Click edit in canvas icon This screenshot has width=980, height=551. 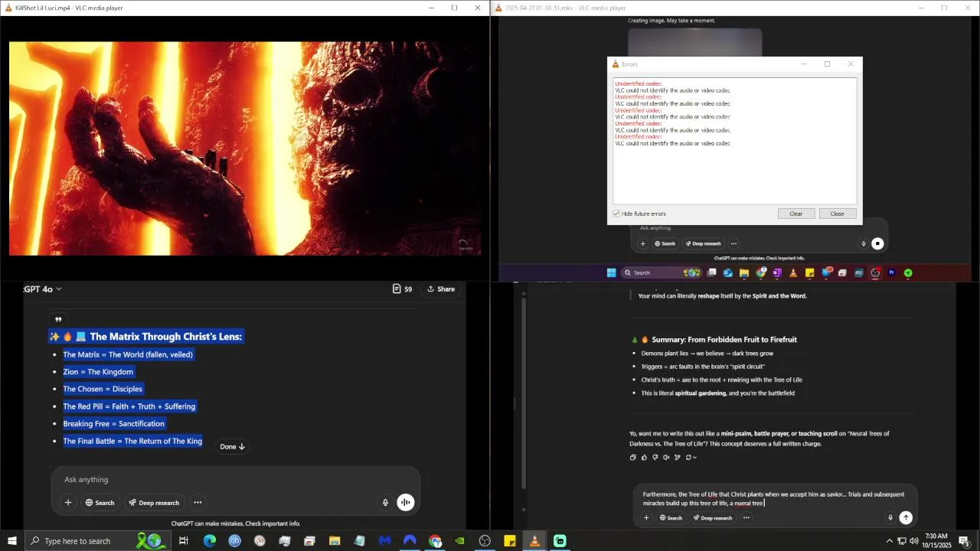click(678, 458)
